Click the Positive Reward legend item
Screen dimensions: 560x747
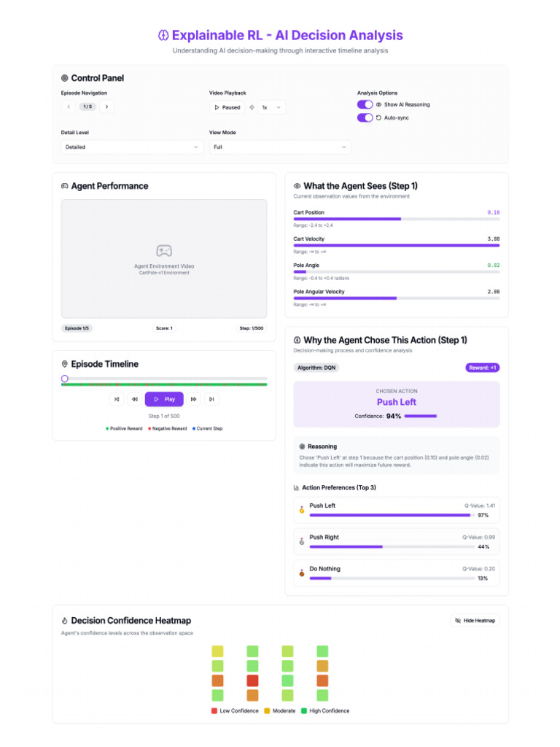tap(124, 429)
